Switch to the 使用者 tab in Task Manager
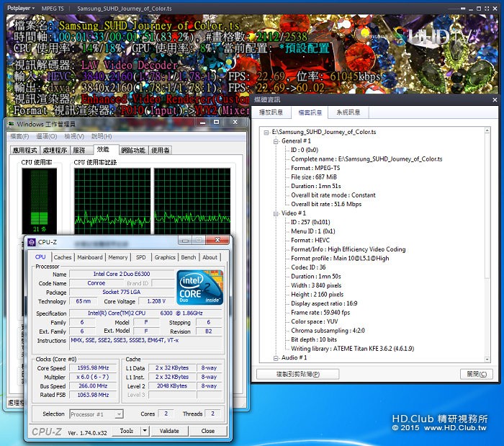The image size is (504, 446). pos(160,150)
